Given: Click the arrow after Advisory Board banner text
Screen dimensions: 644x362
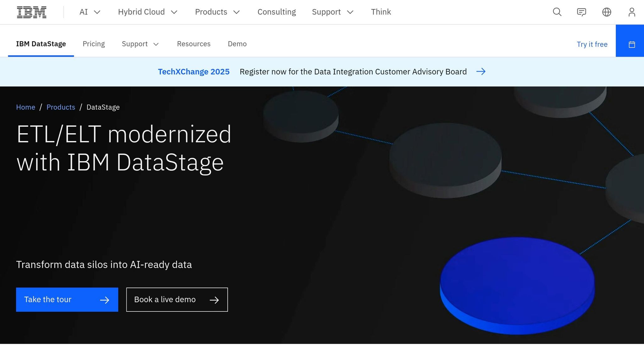Looking at the screenshot, I should (x=481, y=72).
